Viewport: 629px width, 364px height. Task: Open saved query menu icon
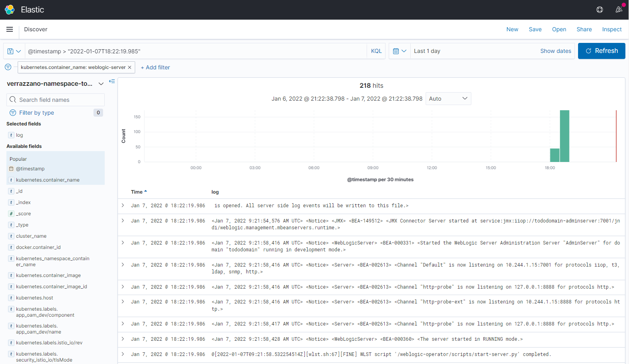tap(14, 51)
